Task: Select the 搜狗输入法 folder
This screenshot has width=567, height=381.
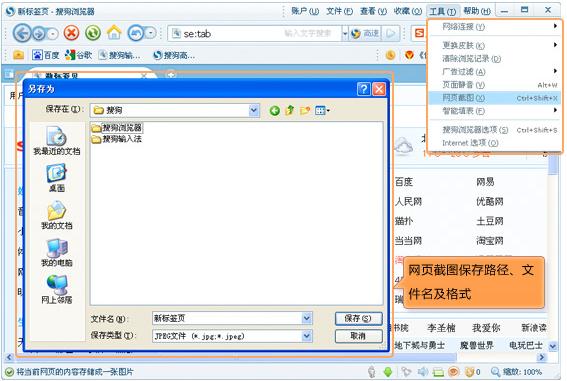Action: tap(117, 139)
